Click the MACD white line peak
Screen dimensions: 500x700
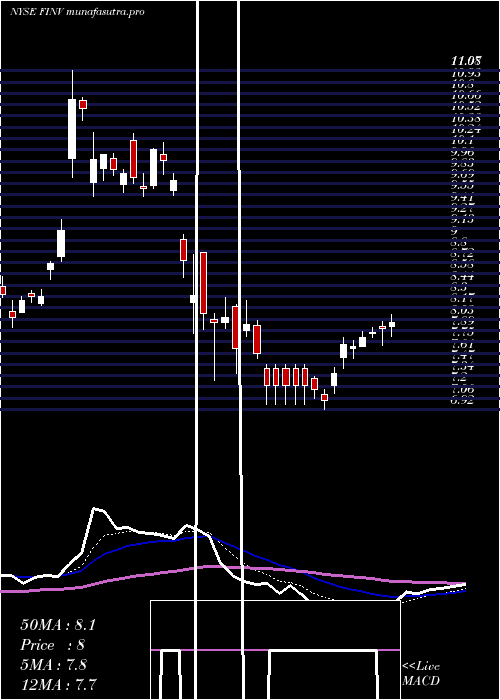(95, 508)
